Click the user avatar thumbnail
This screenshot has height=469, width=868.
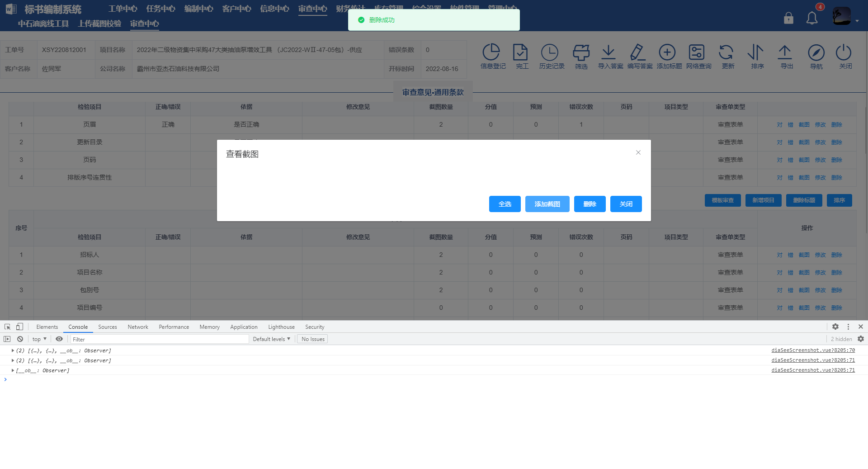point(842,16)
